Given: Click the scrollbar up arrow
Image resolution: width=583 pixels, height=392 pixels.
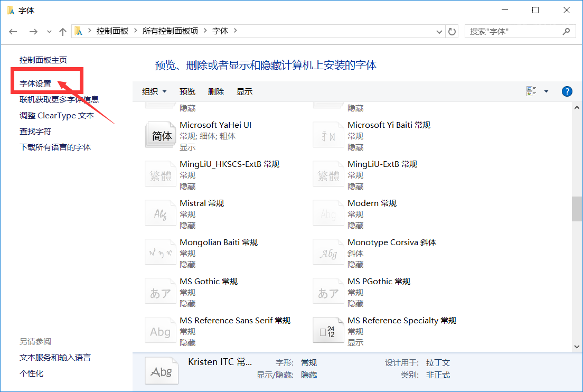Looking at the screenshot, I should point(577,108).
